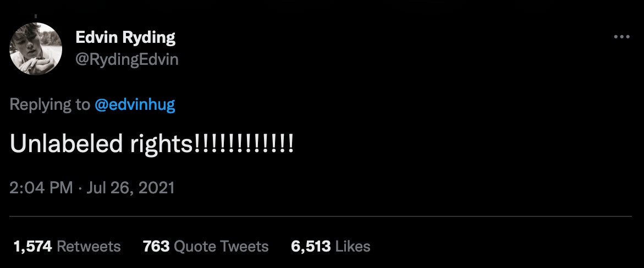Open the 2:04 PM timestamp link
The width and height of the screenshot is (644, 268).
pos(41,188)
